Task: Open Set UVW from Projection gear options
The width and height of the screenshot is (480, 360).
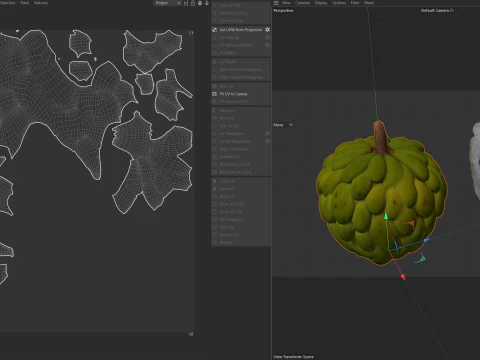Action: pos(267,30)
